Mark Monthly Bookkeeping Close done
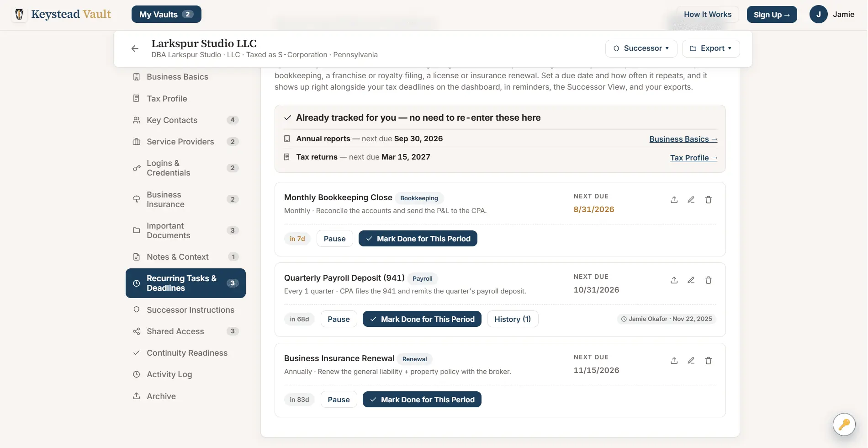The width and height of the screenshot is (868, 448). point(418,239)
